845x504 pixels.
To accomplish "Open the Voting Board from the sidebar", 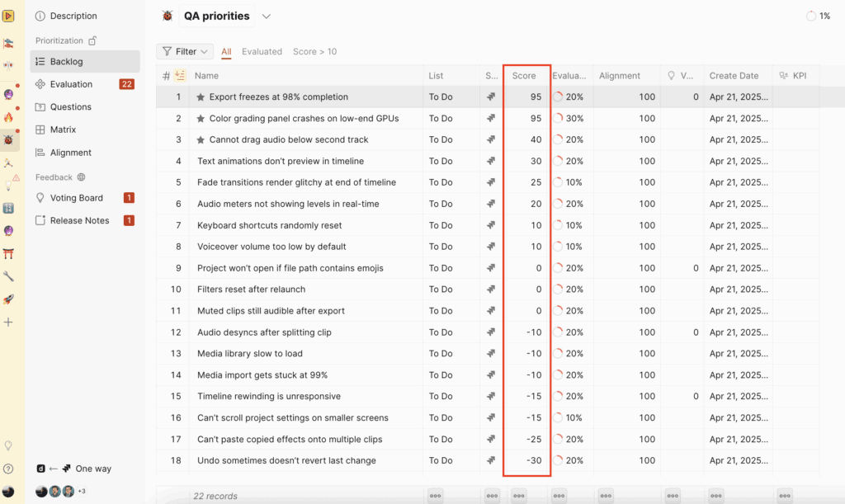I will 76,197.
